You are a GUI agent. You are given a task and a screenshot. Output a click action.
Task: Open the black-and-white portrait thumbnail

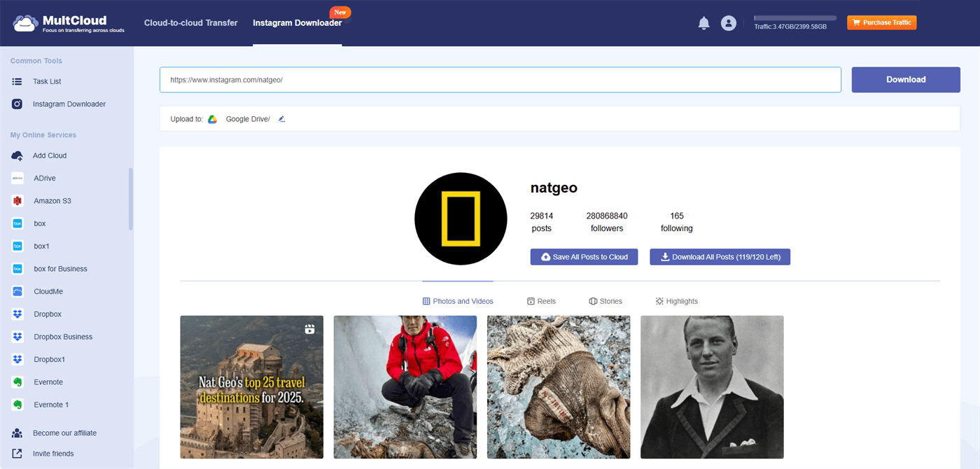(x=712, y=387)
